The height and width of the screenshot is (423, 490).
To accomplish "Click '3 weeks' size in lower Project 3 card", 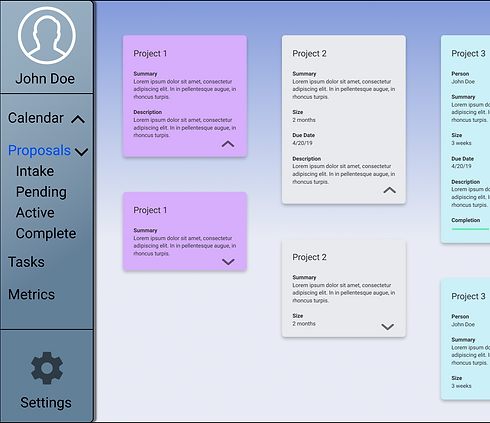I will click(461, 386).
